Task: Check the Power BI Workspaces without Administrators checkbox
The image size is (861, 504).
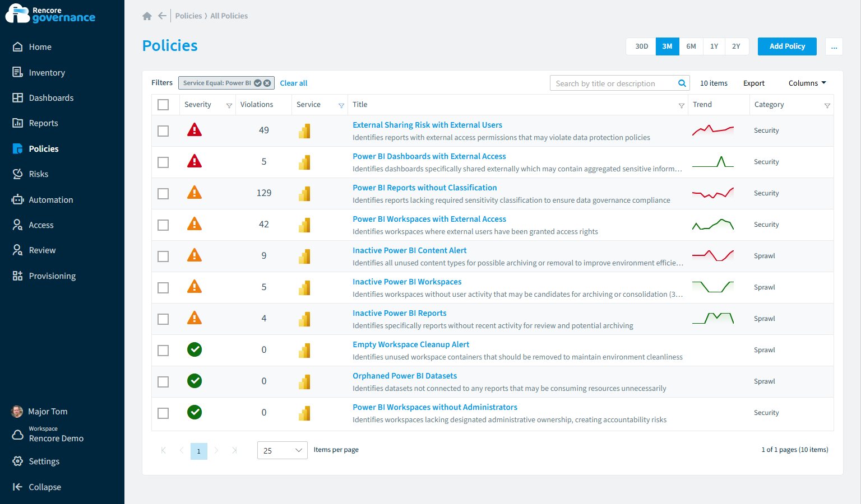Action: (x=163, y=413)
